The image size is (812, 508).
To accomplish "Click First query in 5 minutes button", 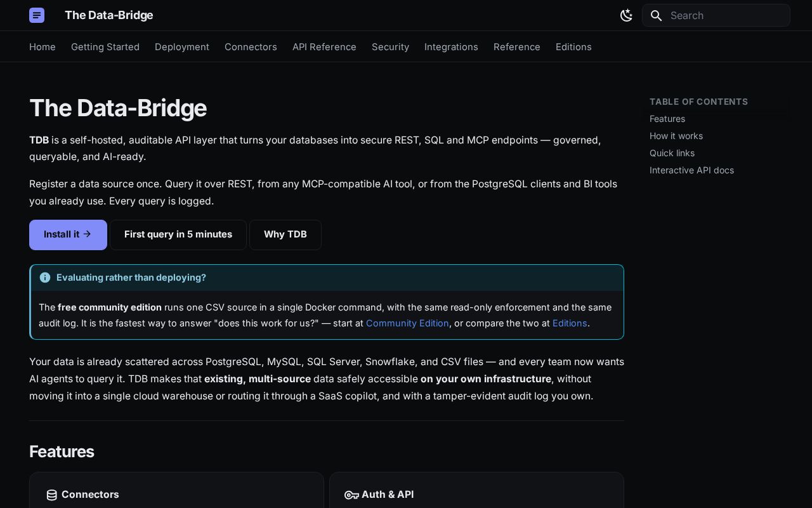I will [x=178, y=235].
